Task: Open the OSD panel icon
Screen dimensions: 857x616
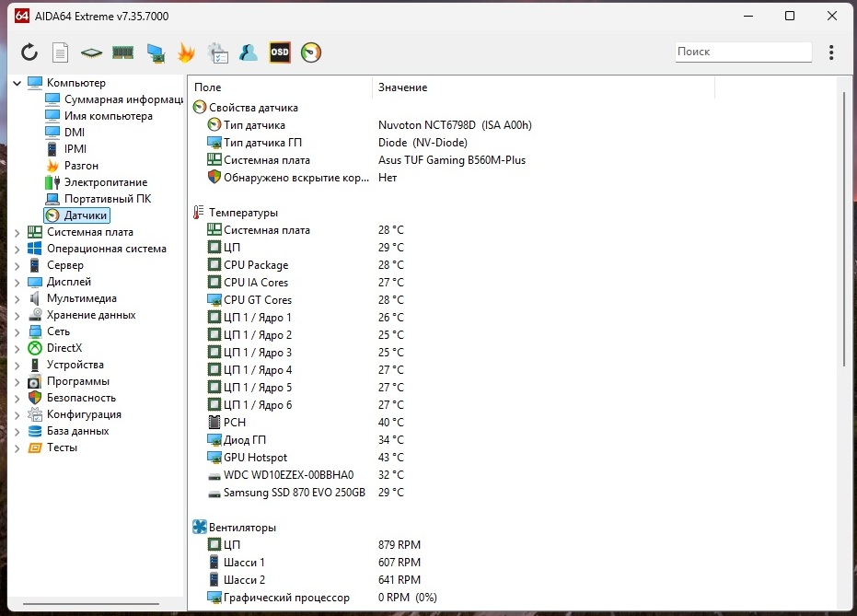Action: pos(279,52)
